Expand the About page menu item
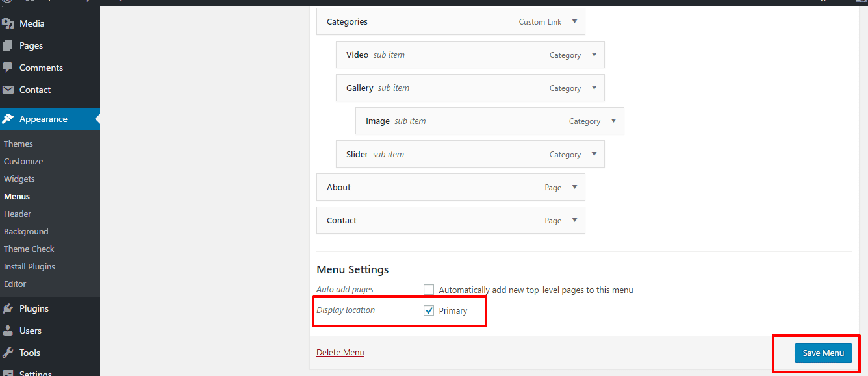Image resolution: width=868 pixels, height=376 pixels. 574,187
